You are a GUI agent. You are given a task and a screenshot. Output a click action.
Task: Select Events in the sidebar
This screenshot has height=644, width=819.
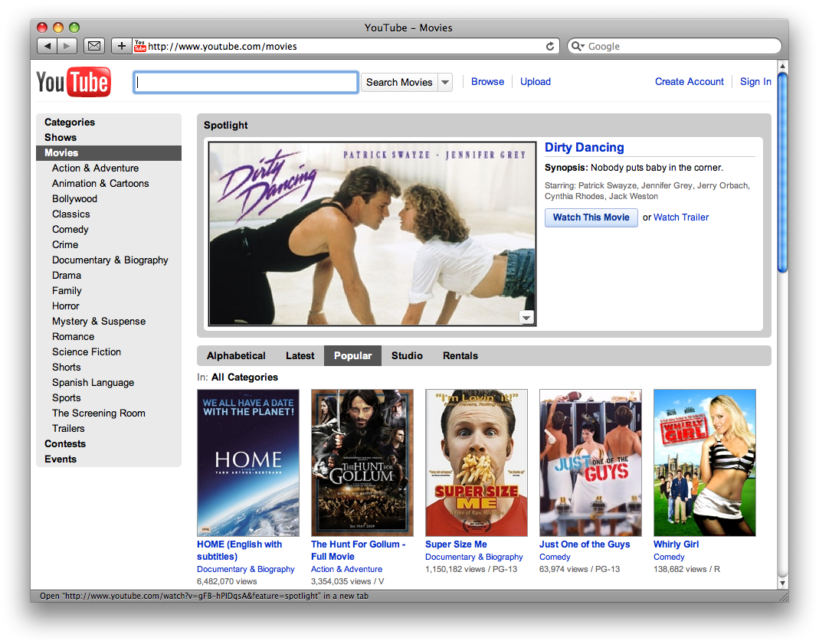[x=60, y=459]
